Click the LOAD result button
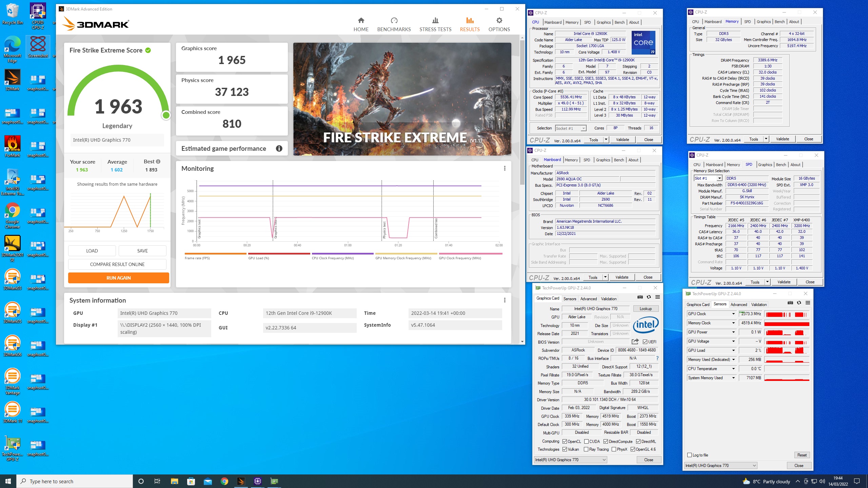Screen dimensions: 868x488 tap(92, 251)
